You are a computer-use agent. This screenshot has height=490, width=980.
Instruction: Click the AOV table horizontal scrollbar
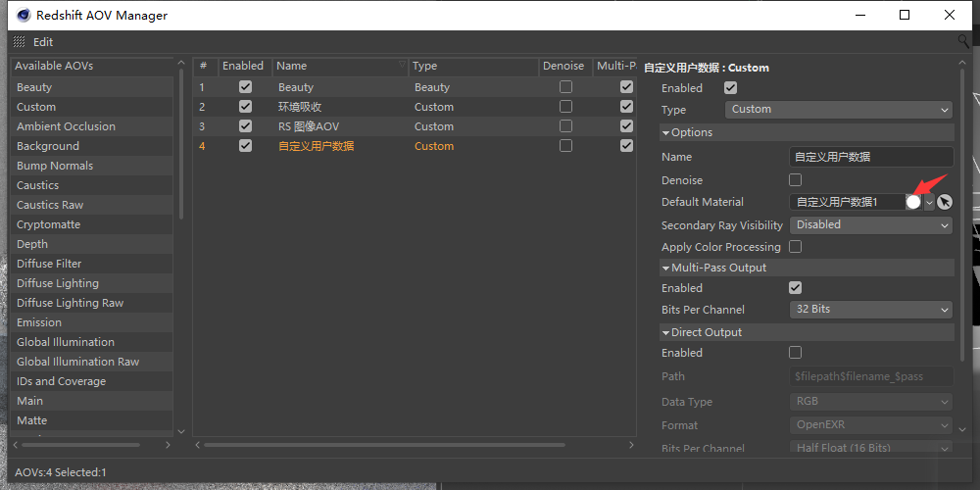pos(384,445)
